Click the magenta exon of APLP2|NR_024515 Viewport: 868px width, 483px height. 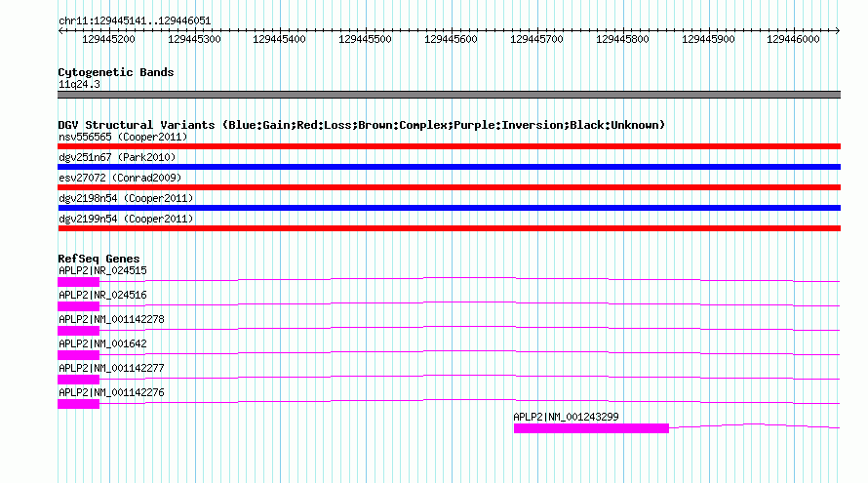(x=79, y=282)
